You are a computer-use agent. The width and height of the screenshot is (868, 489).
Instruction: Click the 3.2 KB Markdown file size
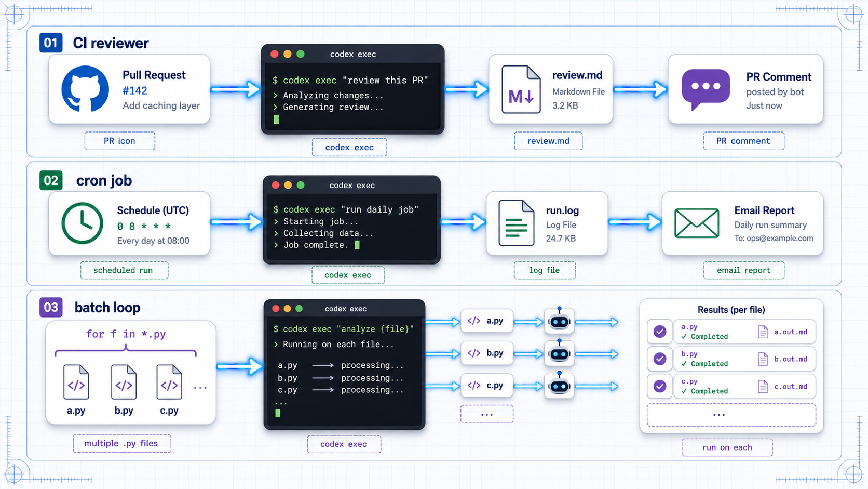click(x=565, y=105)
